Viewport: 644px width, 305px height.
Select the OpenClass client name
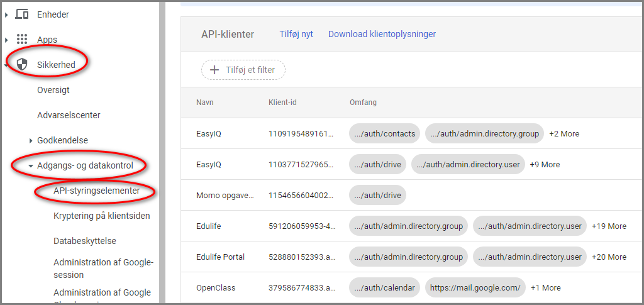point(216,288)
